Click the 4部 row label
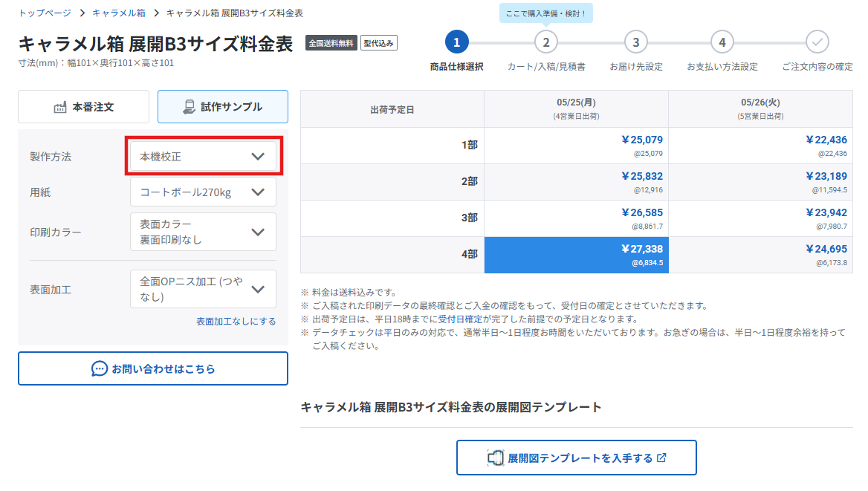868x491 pixels. coord(392,256)
